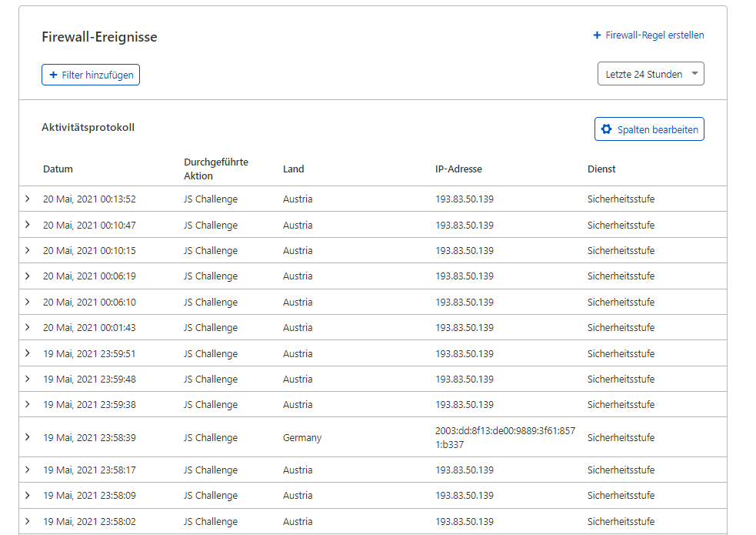Expand the 19 Mai 23:58:02 event row
This screenshot has height=535, width=756.
[28, 521]
